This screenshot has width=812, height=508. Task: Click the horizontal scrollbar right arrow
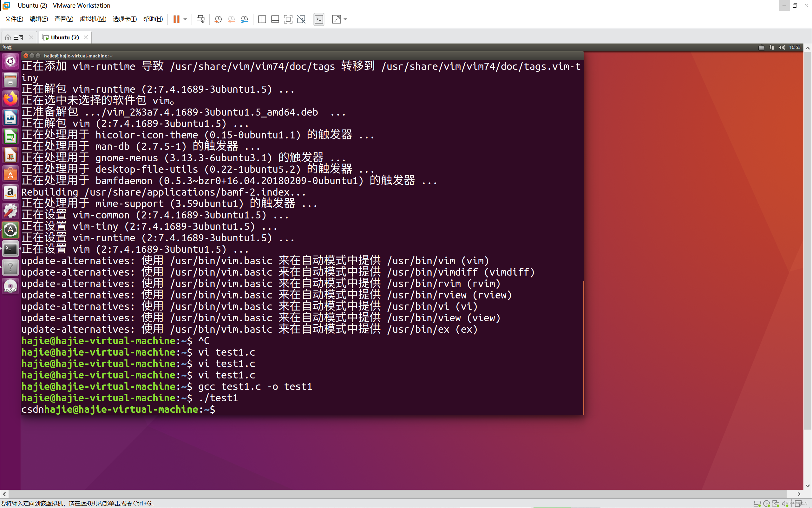[x=799, y=494]
